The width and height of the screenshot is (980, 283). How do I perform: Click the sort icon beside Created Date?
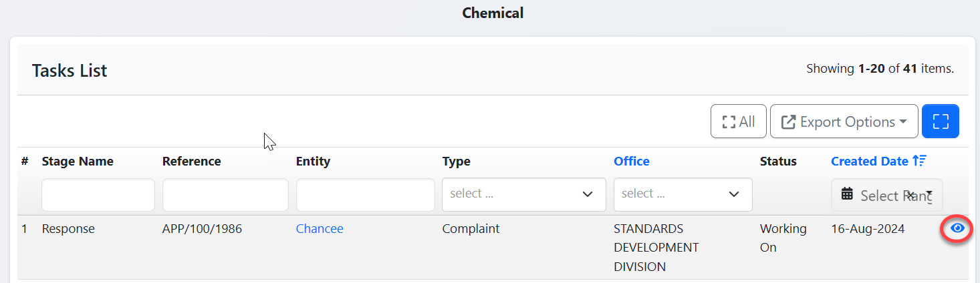pyautogui.click(x=920, y=161)
